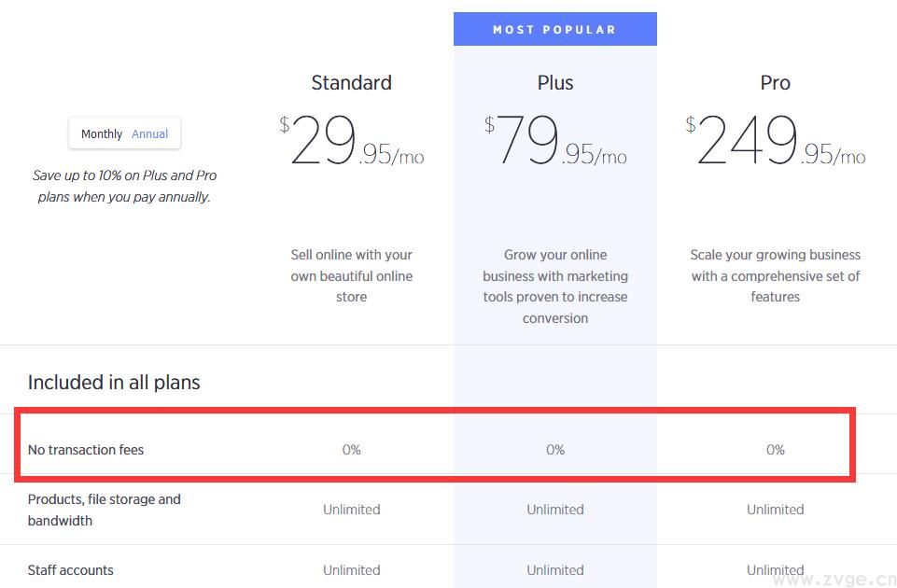Click the 0% value under Standard

click(351, 449)
